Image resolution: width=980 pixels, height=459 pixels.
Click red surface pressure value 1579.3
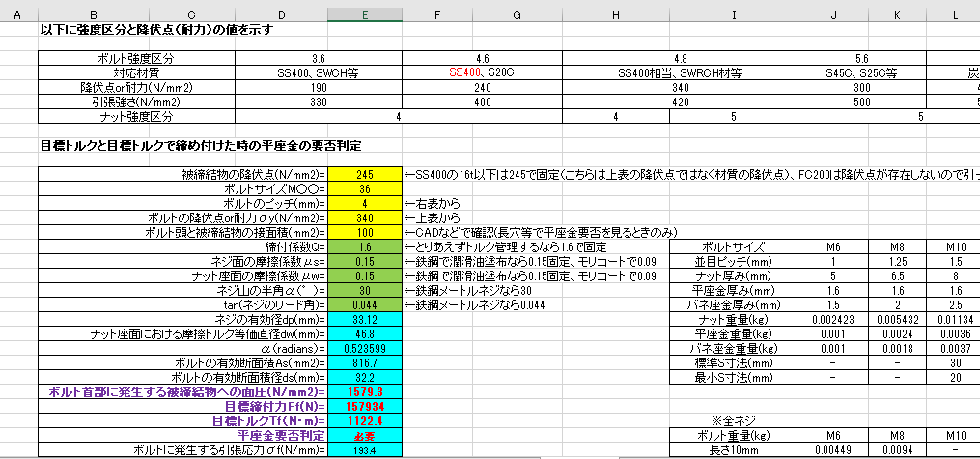365,392
